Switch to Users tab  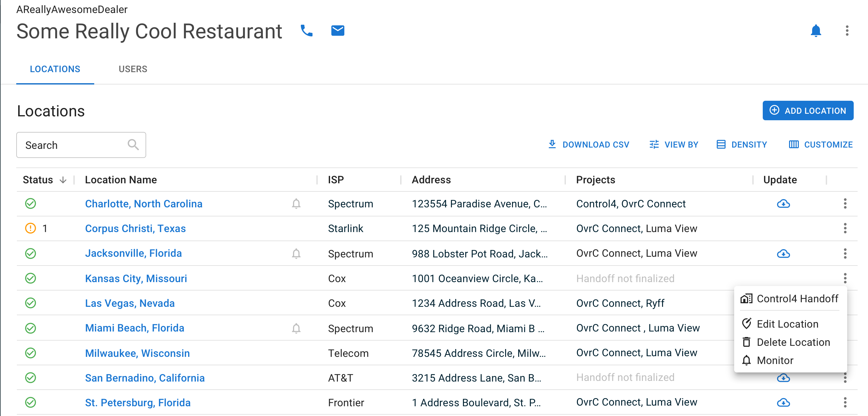[133, 69]
